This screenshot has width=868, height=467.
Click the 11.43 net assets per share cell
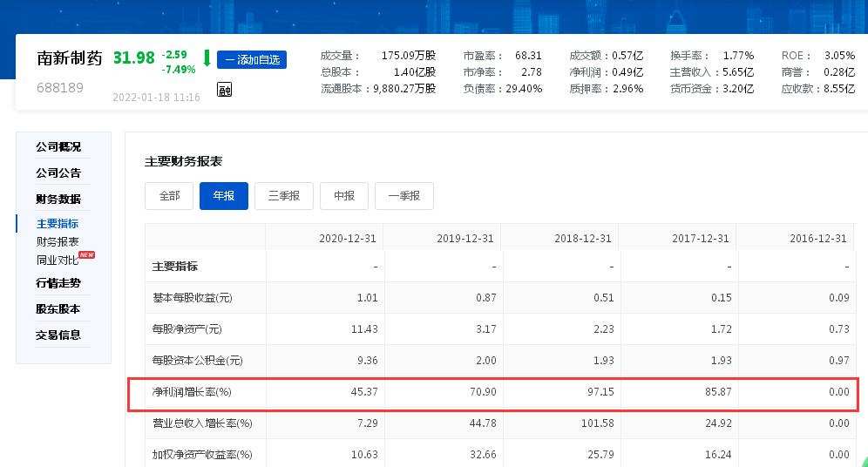[x=364, y=329]
